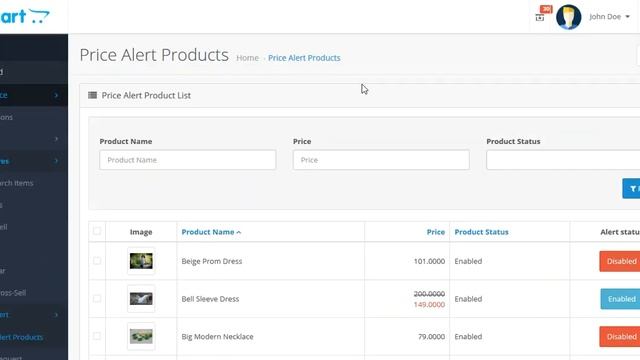The height and width of the screenshot is (360, 640).
Task: Click the Beige Prom Dress product name
Action: [x=212, y=261]
